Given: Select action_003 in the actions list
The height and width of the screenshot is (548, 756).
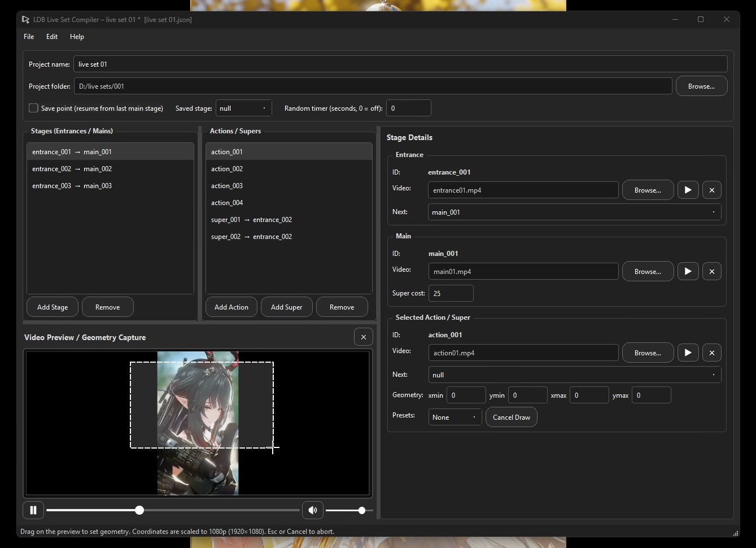Looking at the screenshot, I should click(x=289, y=186).
